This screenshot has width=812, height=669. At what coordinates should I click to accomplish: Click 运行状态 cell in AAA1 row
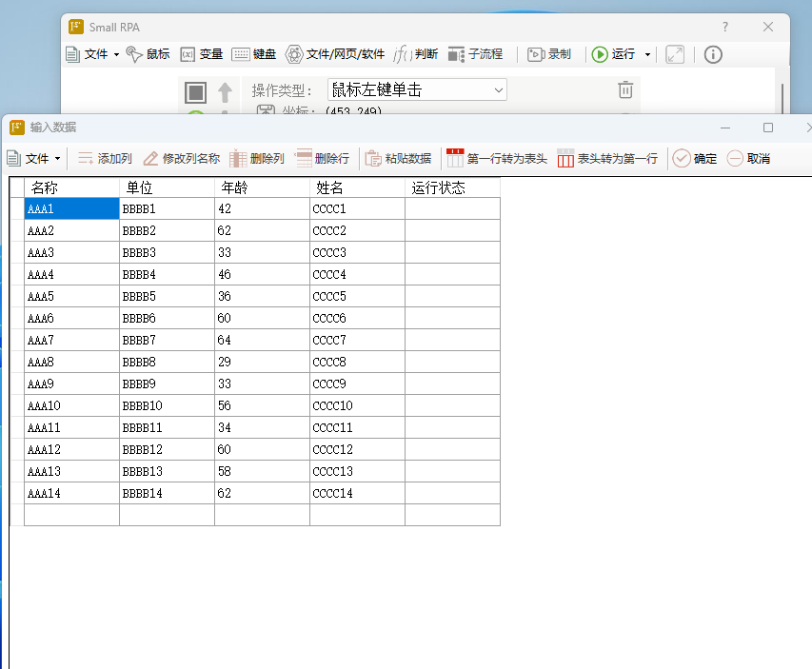[x=452, y=208]
